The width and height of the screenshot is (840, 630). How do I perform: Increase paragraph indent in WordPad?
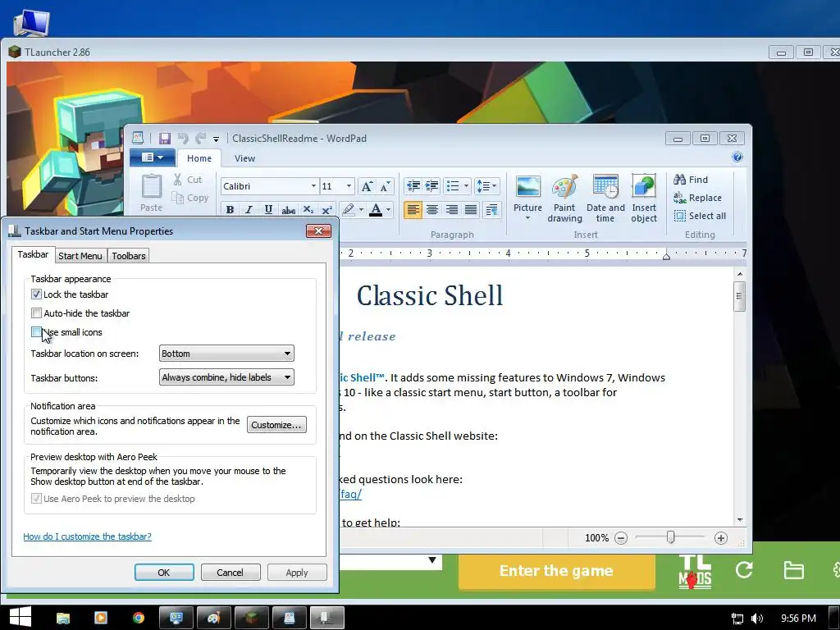431,186
